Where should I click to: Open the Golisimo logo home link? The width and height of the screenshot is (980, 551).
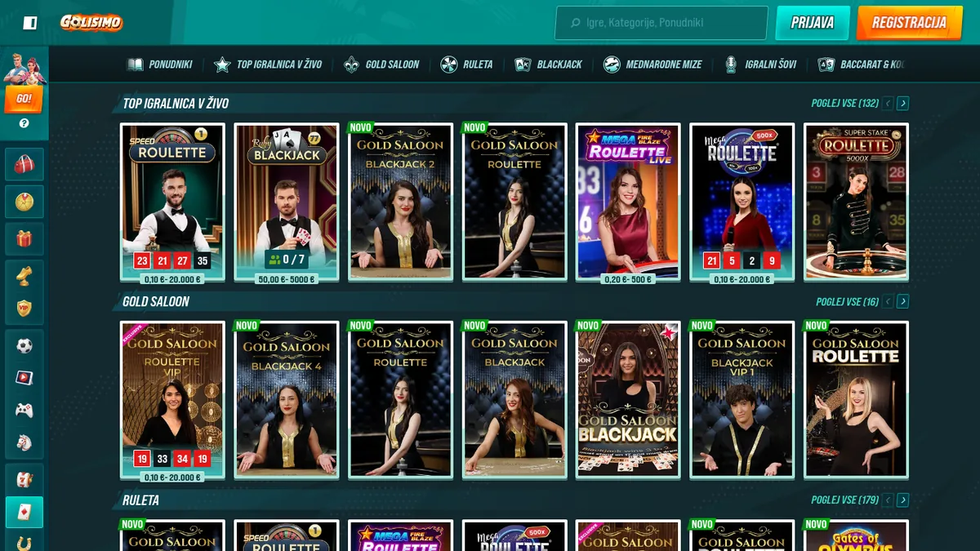[x=91, y=23]
